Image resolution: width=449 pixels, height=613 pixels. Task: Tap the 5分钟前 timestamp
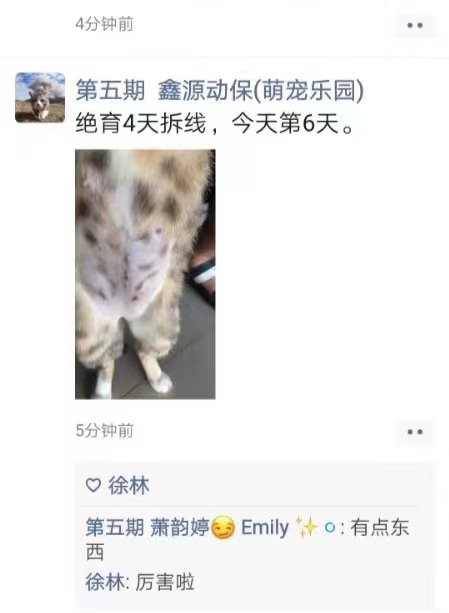coord(104,430)
